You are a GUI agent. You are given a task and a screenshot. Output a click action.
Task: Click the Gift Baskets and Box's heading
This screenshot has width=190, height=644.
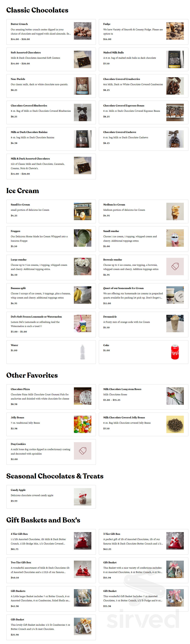pos(43,520)
